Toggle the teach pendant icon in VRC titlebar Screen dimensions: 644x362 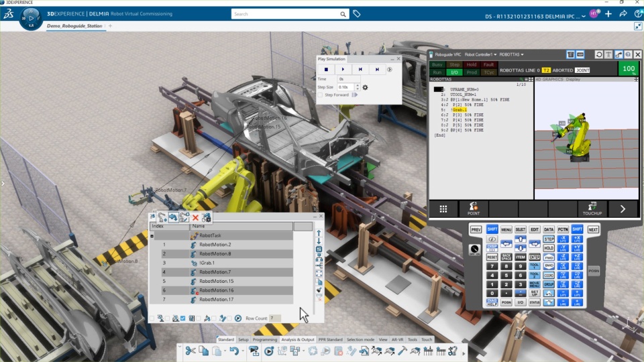coord(570,54)
